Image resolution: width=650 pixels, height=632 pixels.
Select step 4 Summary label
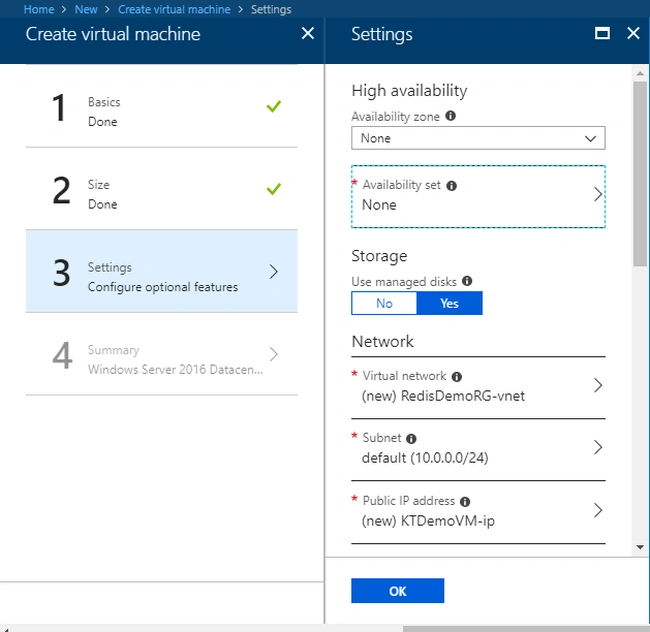click(113, 350)
